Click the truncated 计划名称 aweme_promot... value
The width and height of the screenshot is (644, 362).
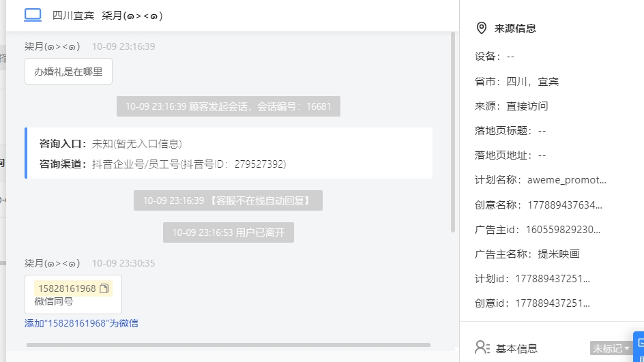point(567,180)
